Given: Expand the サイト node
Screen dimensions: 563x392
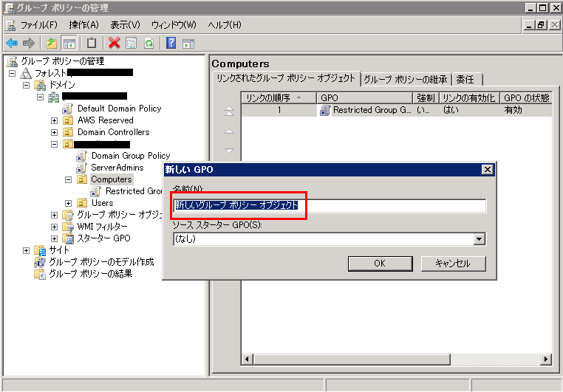Looking at the screenshot, I should tap(26, 251).
